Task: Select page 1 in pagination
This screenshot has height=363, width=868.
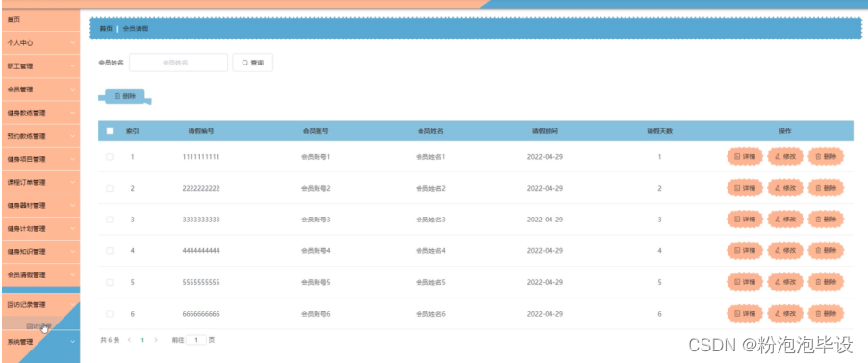Action: point(142,340)
